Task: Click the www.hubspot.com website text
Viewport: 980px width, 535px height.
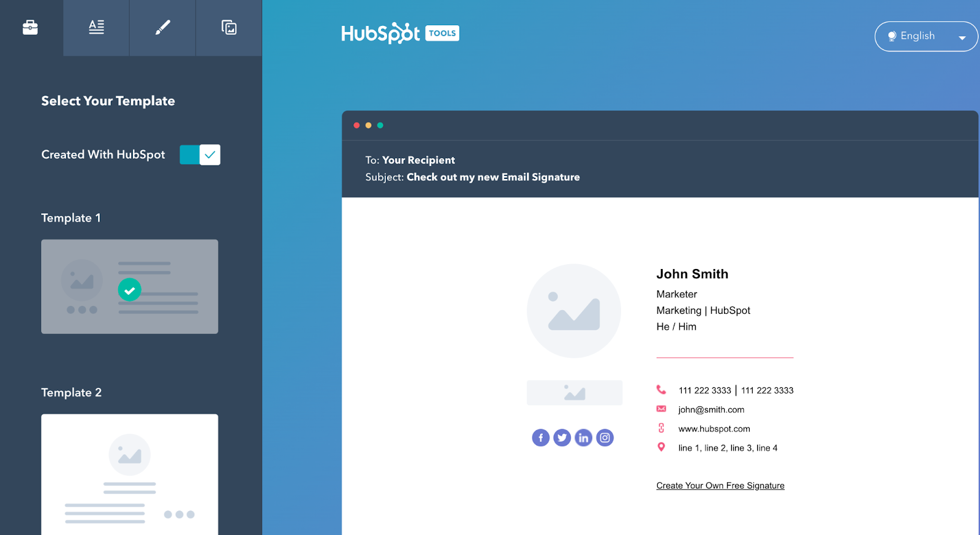Action: point(714,428)
